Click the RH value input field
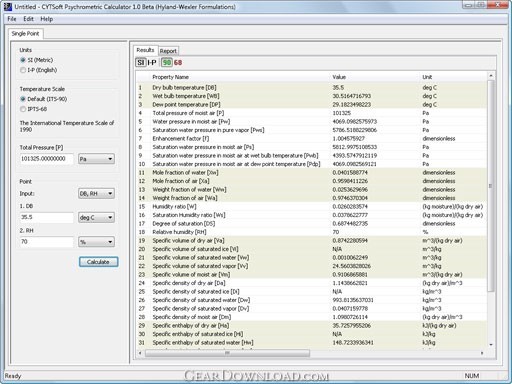512x384 pixels. pos(46,242)
